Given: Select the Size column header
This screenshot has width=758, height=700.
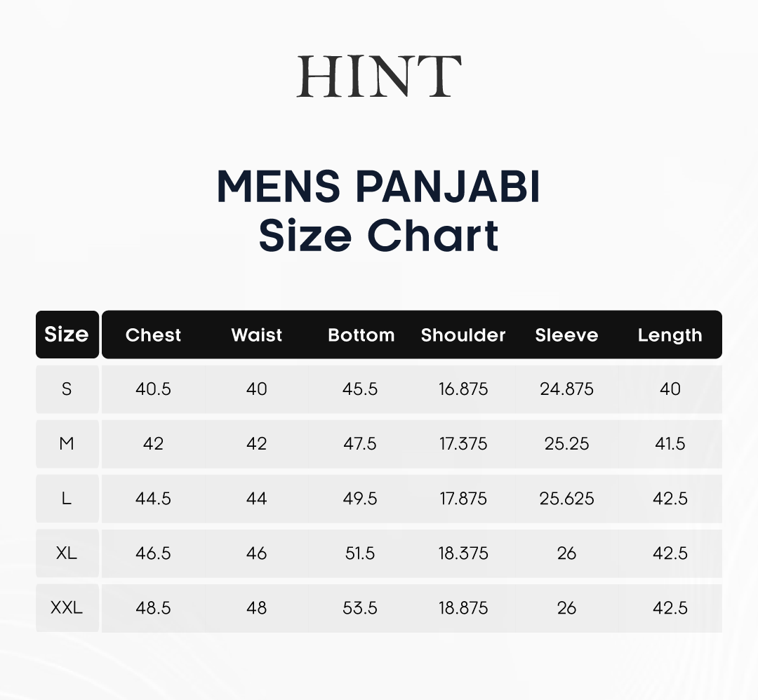Looking at the screenshot, I should pyautogui.click(x=67, y=335).
